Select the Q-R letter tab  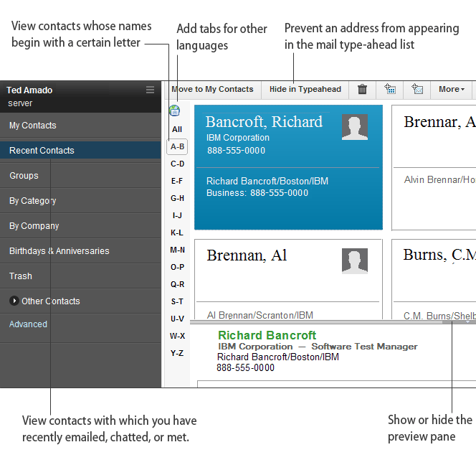click(177, 284)
